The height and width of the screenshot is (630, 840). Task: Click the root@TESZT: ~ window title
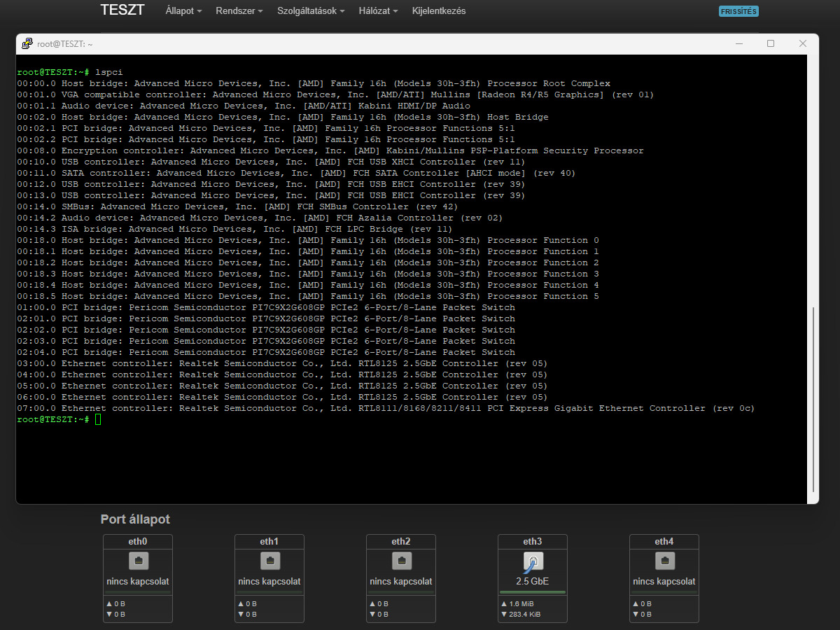coord(65,43)
